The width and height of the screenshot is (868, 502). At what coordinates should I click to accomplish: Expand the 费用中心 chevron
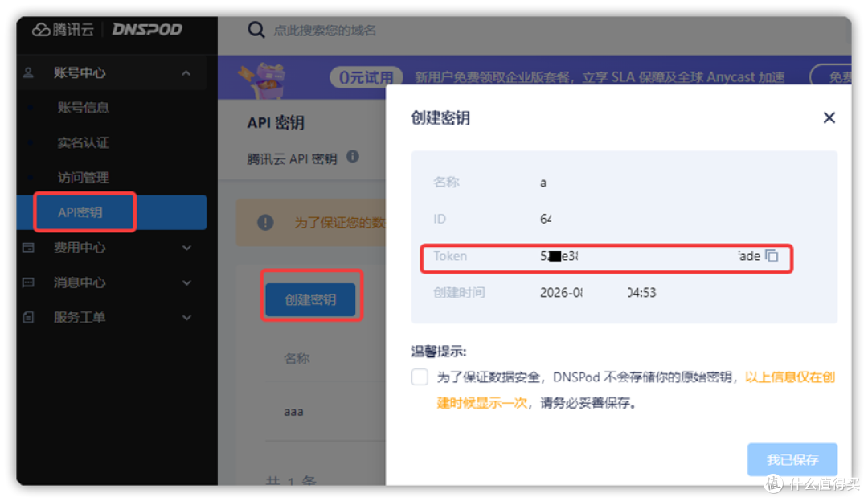[186, 249]
